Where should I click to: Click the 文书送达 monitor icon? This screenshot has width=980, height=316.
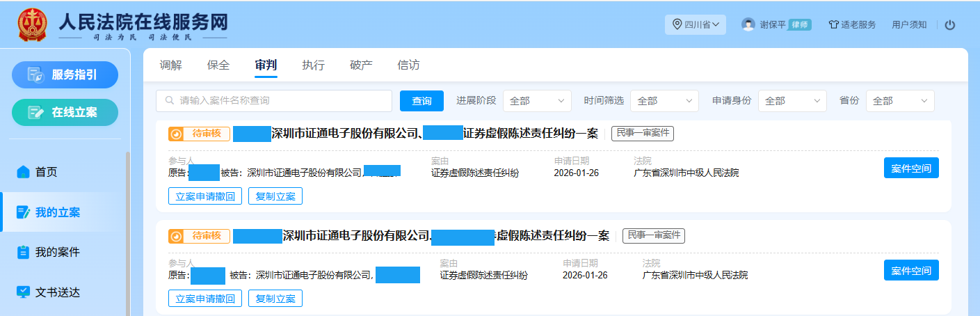coord(24,292)
